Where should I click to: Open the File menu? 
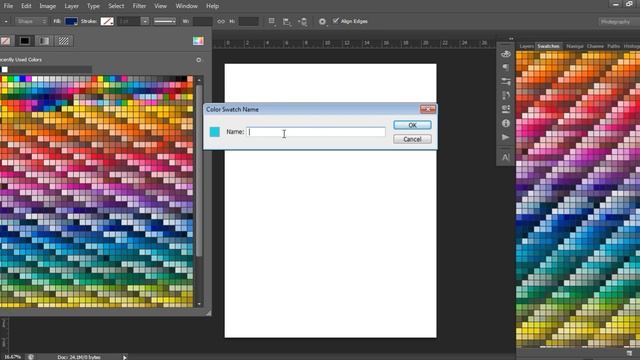pyautogui.click(x=8, y=6)
